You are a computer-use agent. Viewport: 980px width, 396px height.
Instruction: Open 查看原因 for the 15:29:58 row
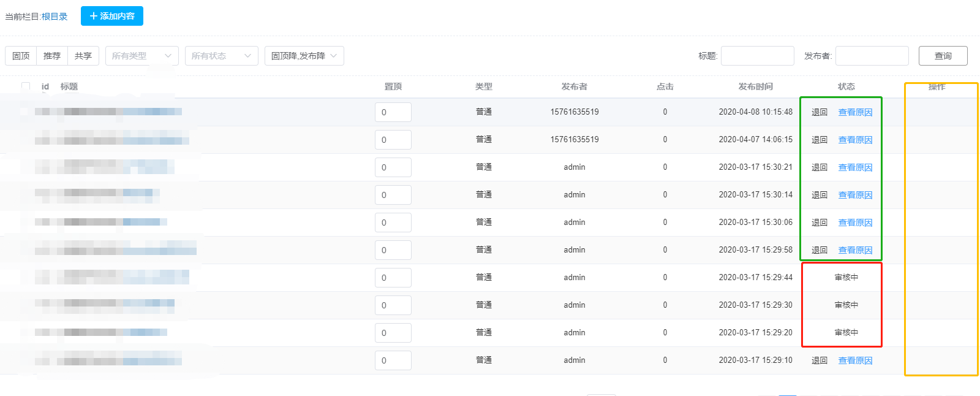coord(855,250)
